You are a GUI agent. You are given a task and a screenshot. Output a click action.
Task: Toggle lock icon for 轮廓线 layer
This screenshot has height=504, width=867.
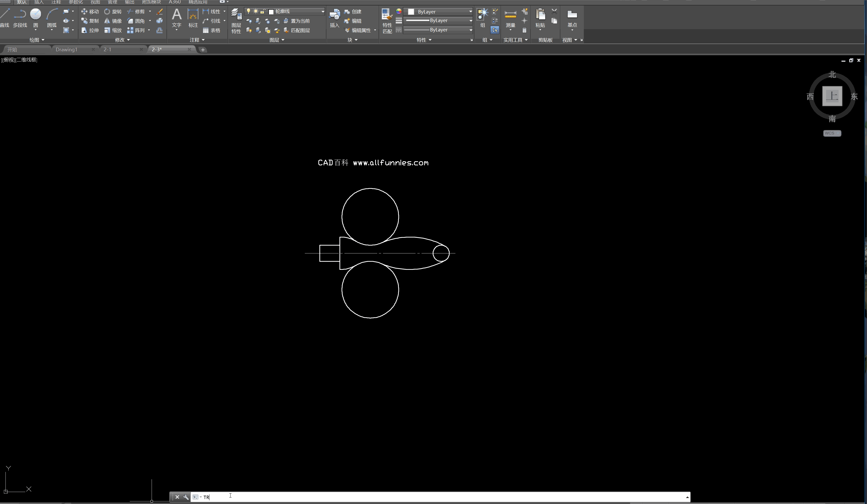(x=263, y=11)
